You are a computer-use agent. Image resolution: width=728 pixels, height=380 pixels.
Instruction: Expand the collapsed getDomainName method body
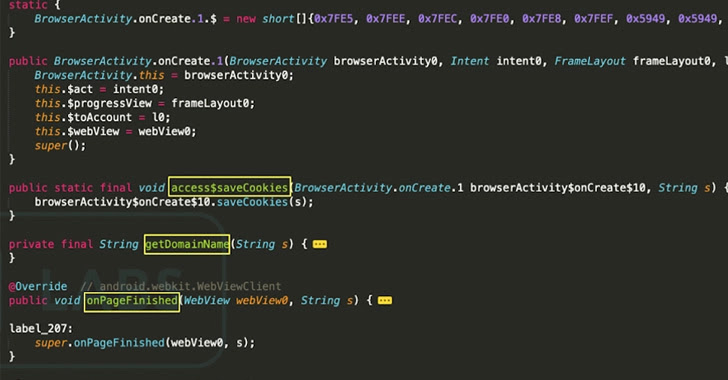(319, 244)
